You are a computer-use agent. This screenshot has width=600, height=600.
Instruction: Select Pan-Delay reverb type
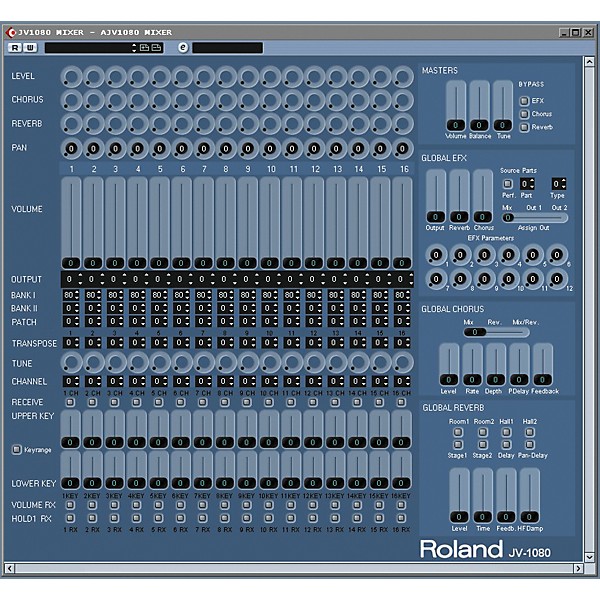click(530, 445)
